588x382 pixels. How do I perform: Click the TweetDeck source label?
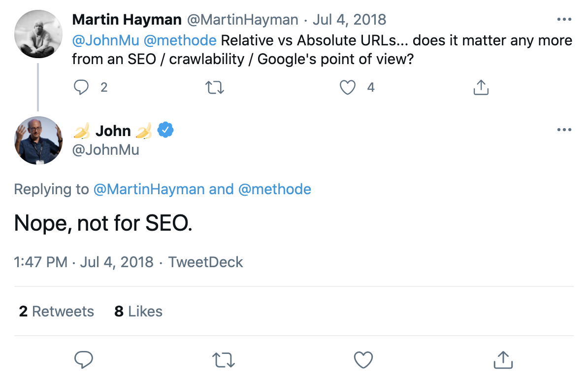click(x=205, y=262)
